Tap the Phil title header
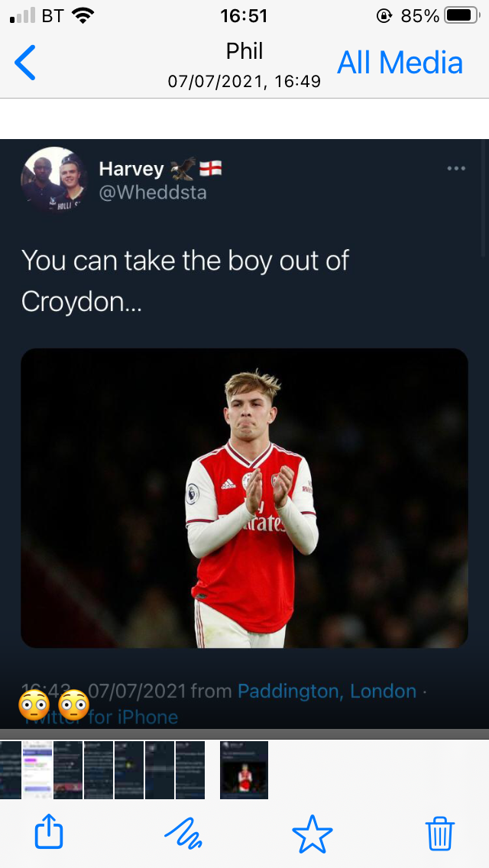 pos(244,52)
